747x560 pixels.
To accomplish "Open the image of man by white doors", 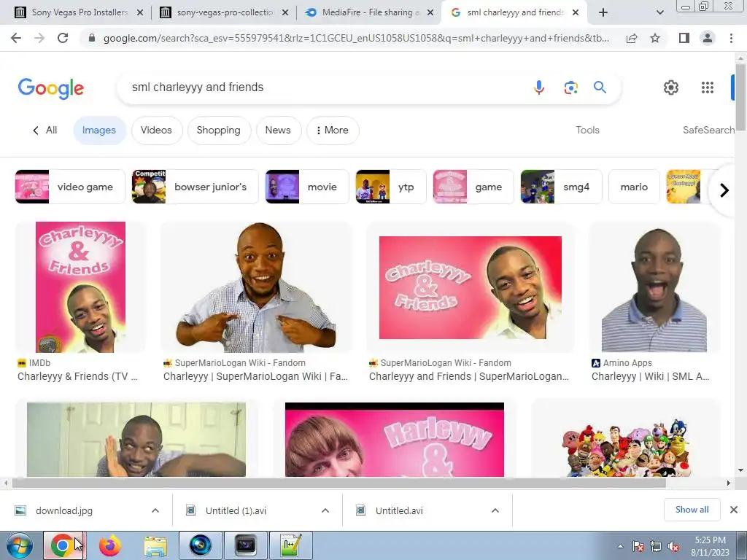I will [x=136, y=440].
